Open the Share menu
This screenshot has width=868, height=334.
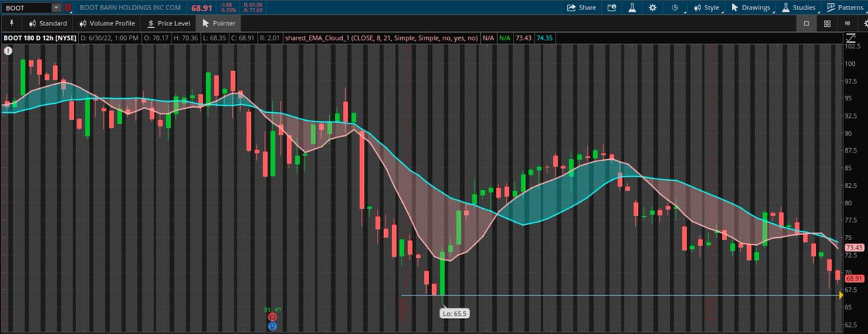click(581, 7)
